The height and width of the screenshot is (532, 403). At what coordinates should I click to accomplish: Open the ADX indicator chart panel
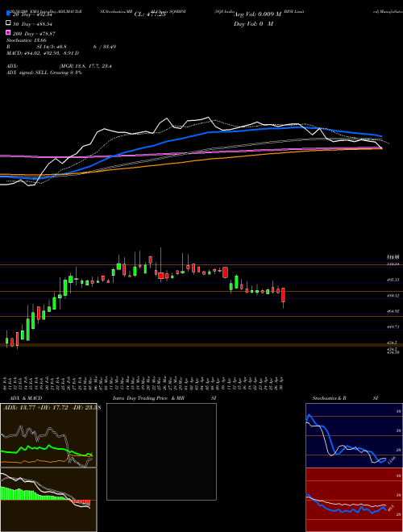click(48, 435)
